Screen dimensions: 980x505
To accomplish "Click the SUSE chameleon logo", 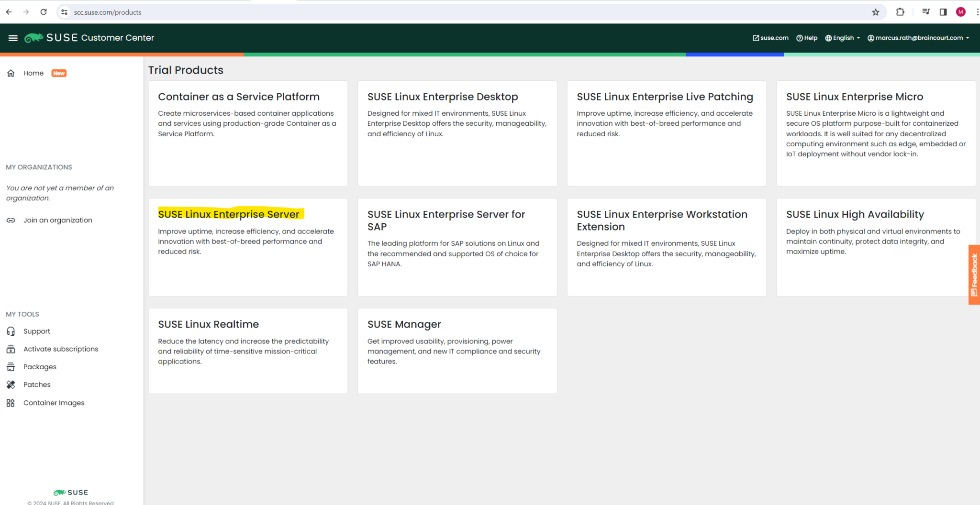I will pyautogui.click(x=33, y=37).
